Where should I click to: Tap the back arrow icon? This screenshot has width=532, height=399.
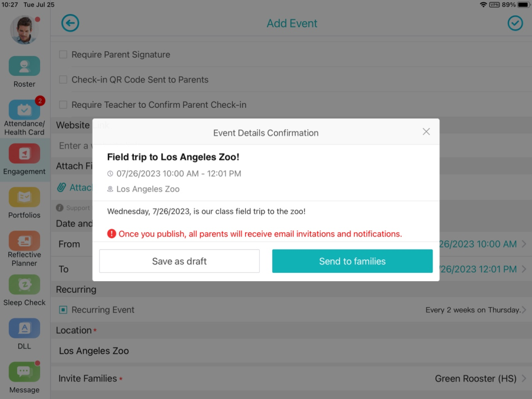pyautogui.click(x=70, y=23)
